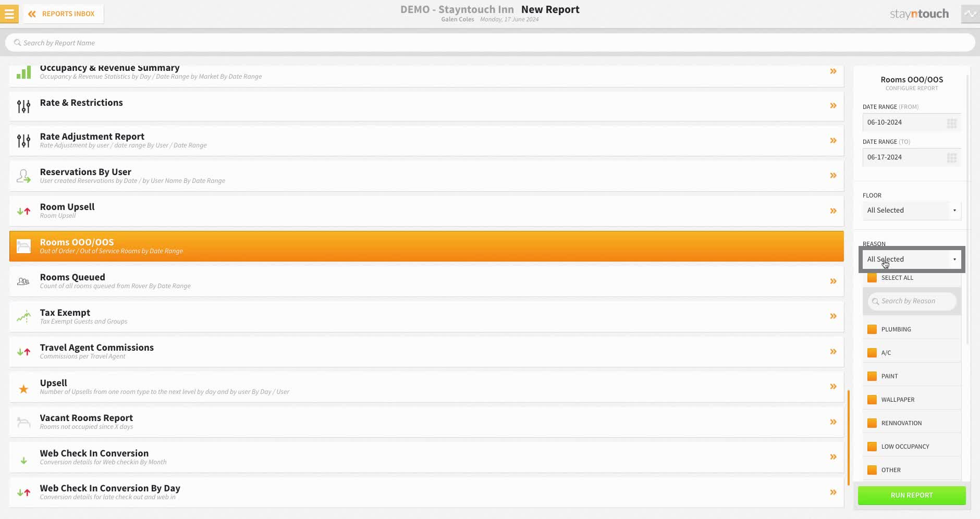Toggle the Paint reason checkbox
980x519 pixels.
pos(872,376)
